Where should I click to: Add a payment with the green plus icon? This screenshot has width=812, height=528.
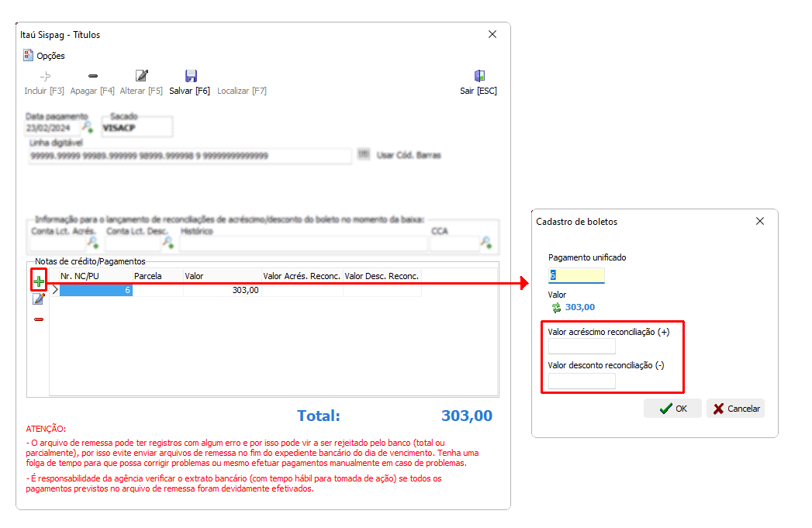pos(39,281)
